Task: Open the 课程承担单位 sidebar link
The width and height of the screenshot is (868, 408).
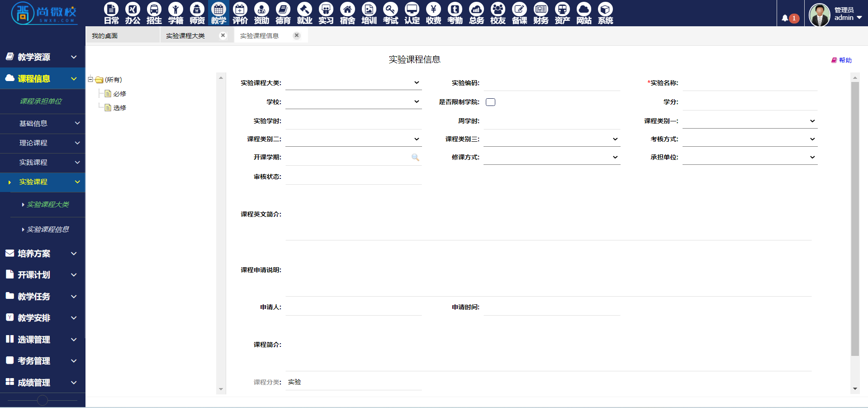Action: [x=41, y=101]
